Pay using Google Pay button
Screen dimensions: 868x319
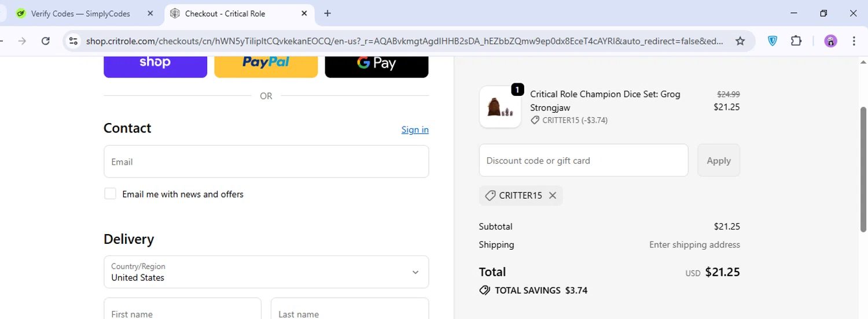pos(376,64)
